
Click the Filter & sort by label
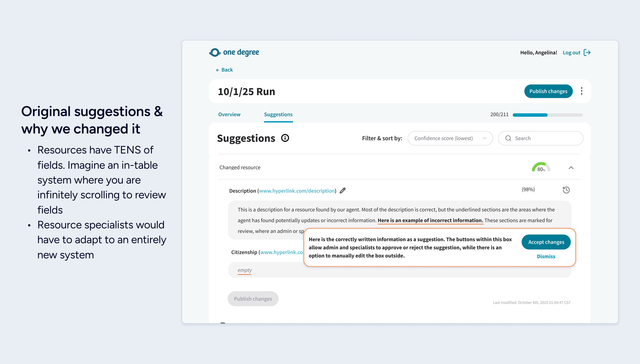pos(382,138)
